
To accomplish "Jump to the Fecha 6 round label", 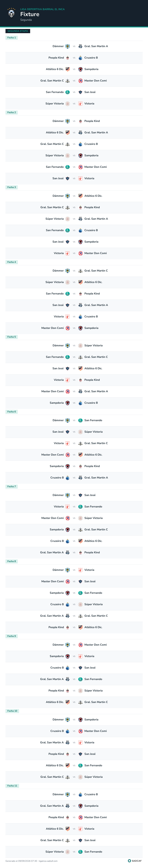I will click(12, 412).
